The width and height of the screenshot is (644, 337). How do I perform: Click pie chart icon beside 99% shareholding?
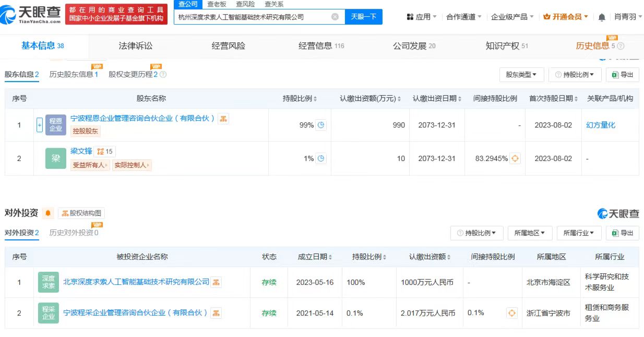click(x=321, y=125)
